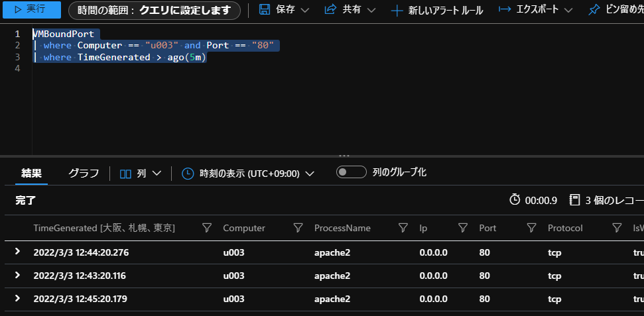The height and width of the screenshot is (316, 644).
Task: Click u003 in the 12:43:20.116 row
Action: pos(233,276)
